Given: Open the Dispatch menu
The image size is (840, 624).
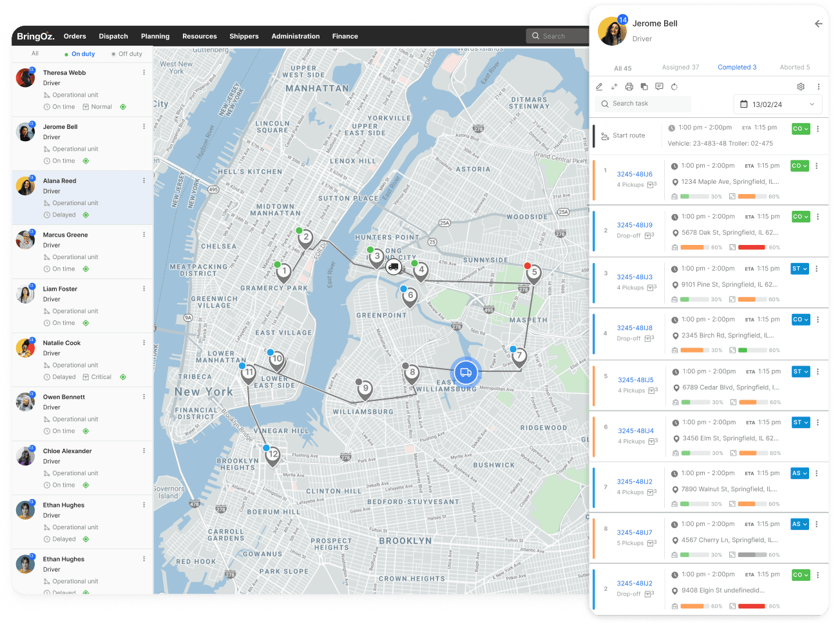Looking at the screenshot, I should coord(113,36).
